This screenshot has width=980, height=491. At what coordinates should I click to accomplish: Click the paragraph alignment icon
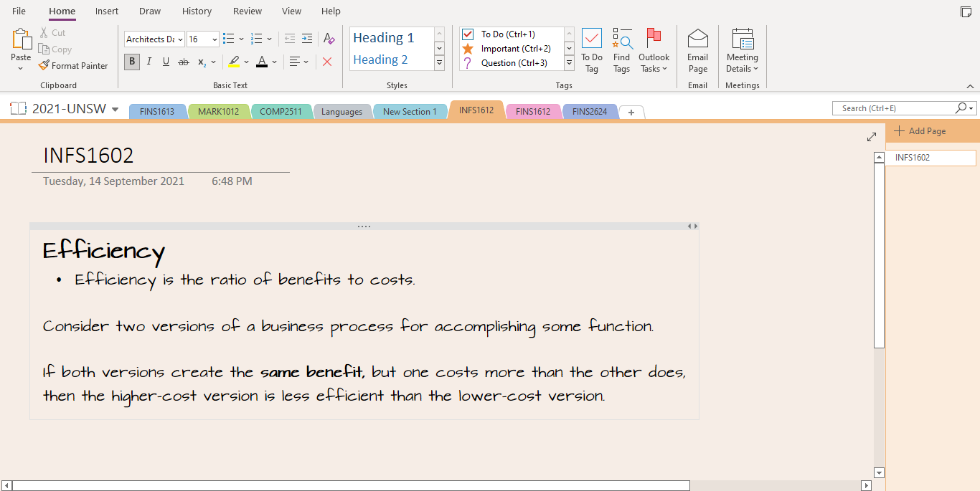294,62
